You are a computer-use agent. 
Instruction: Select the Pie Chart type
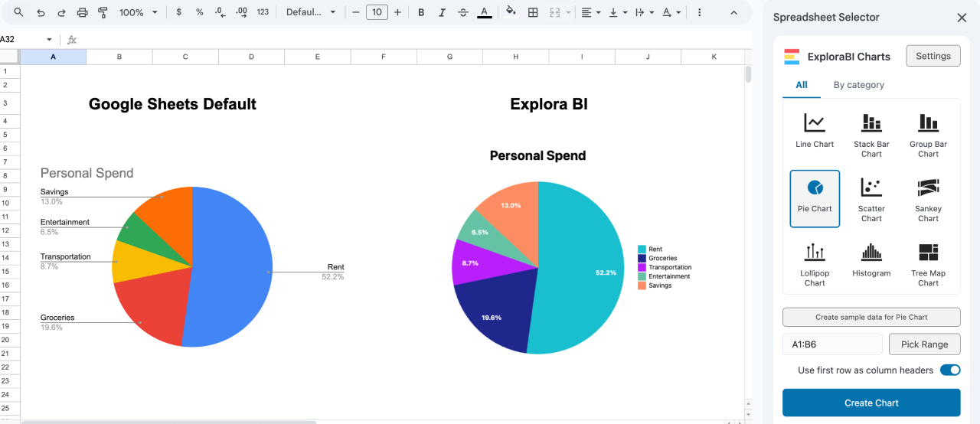point(815,198)
